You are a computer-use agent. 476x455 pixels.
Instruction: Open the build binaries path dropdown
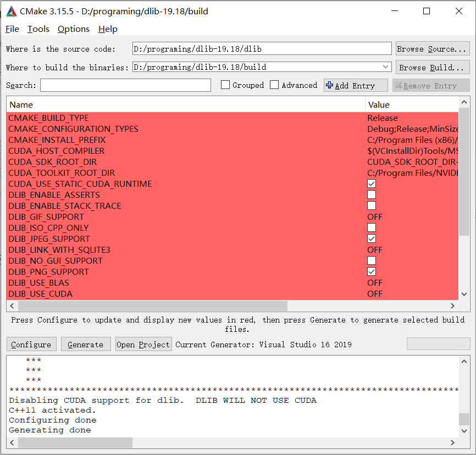[385, 66]
